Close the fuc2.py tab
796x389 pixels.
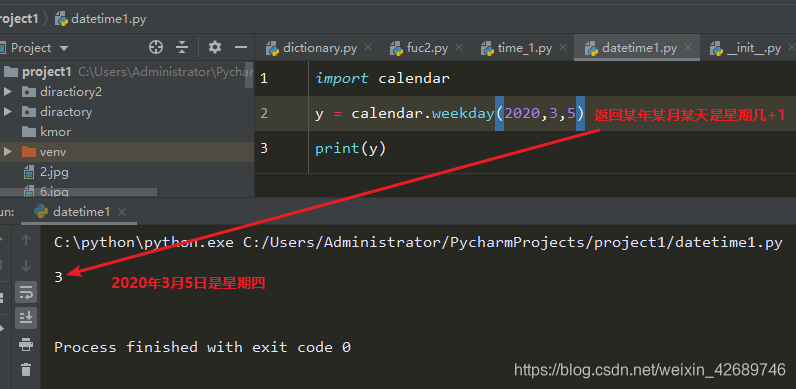coord(459,48)
